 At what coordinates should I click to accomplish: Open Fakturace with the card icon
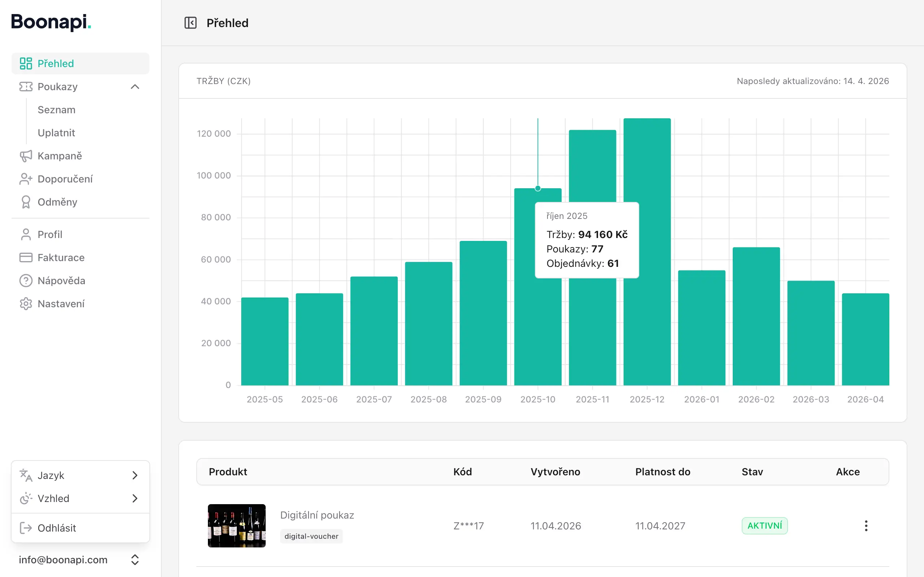pos(26,257)
